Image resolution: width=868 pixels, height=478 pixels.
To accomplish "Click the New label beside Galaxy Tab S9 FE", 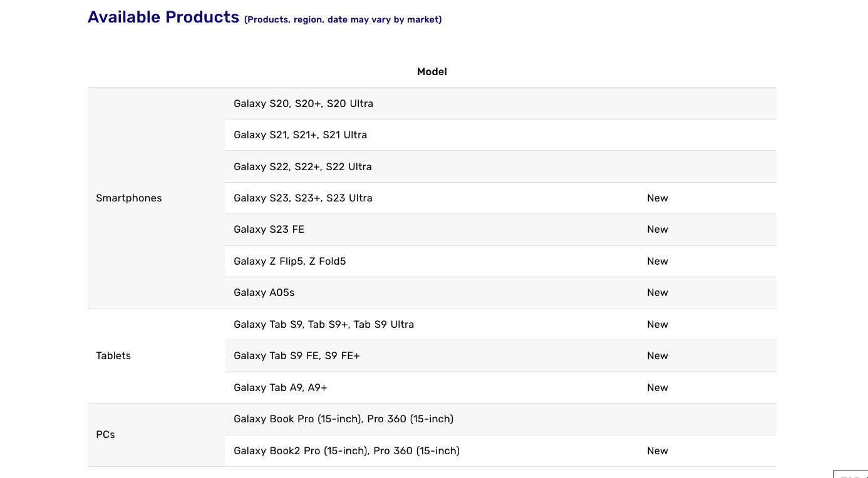I will (658, 356).
